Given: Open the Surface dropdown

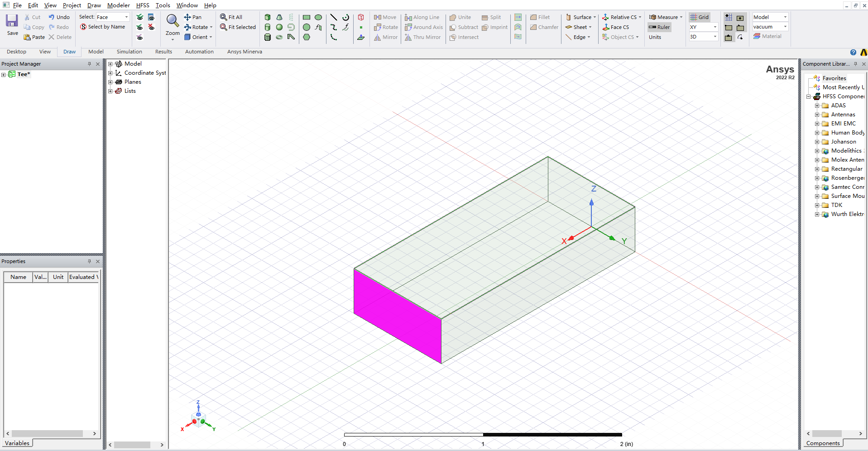Looking at the screenshot, I should 581,17.
